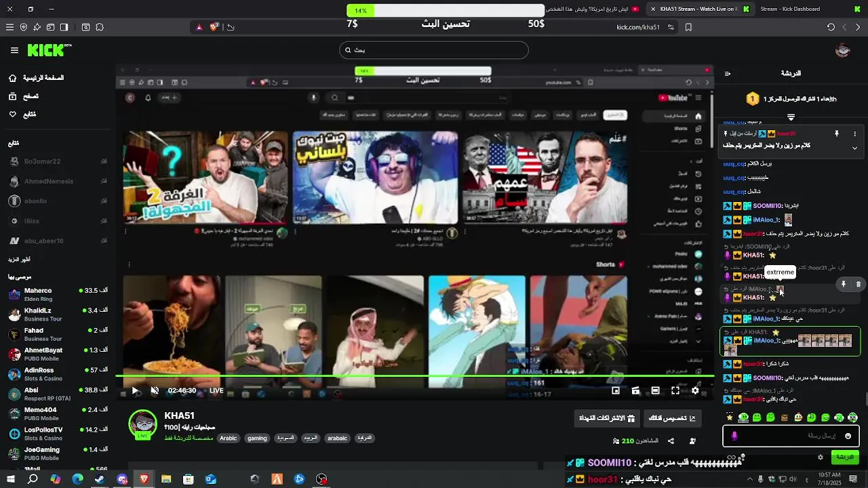The image size is (868, 488).
Task: Open browser extensions puzzle icon
Action: tap(100, 27)
